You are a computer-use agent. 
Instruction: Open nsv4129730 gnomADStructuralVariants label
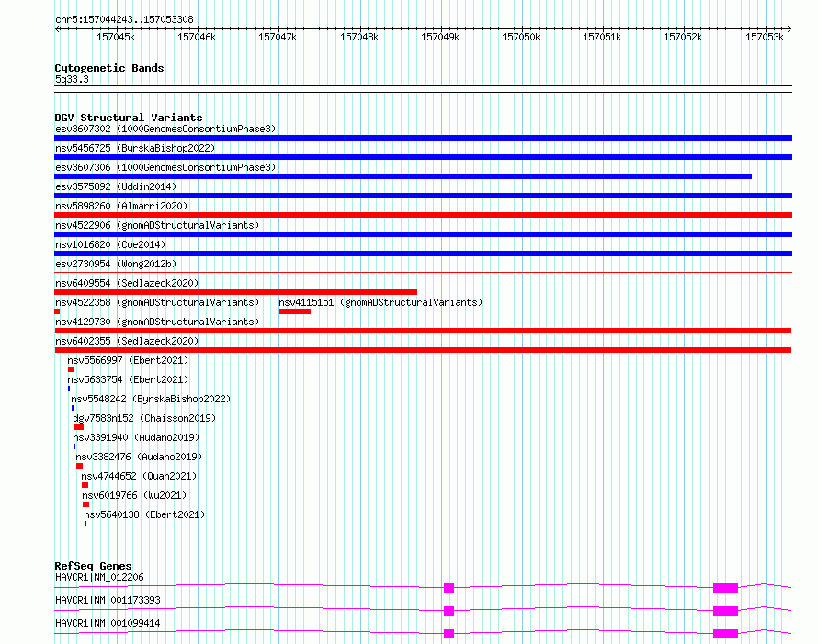click(x=157, y=322)
